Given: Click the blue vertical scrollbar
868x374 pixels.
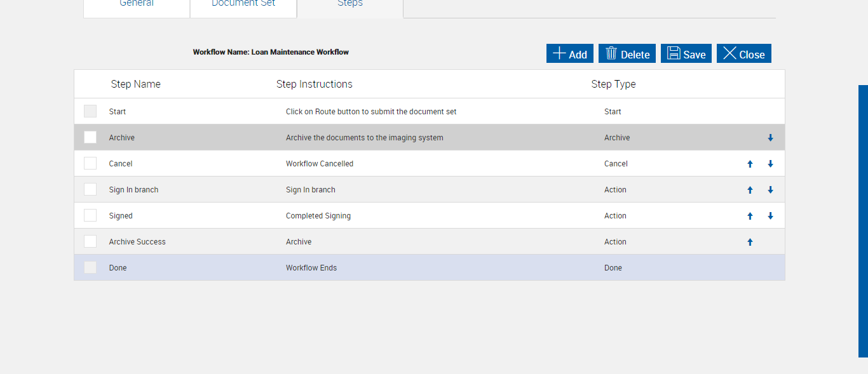Looking at the screenshot, I should tap(863, 221).
